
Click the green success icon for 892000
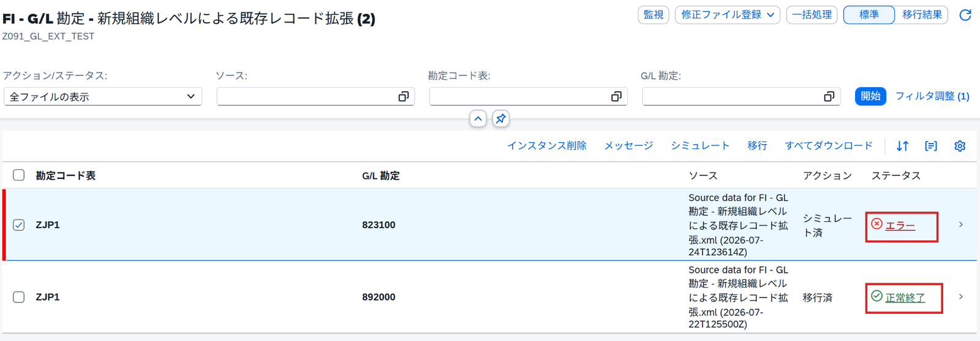pyautogui.click(x=877, y=296)
